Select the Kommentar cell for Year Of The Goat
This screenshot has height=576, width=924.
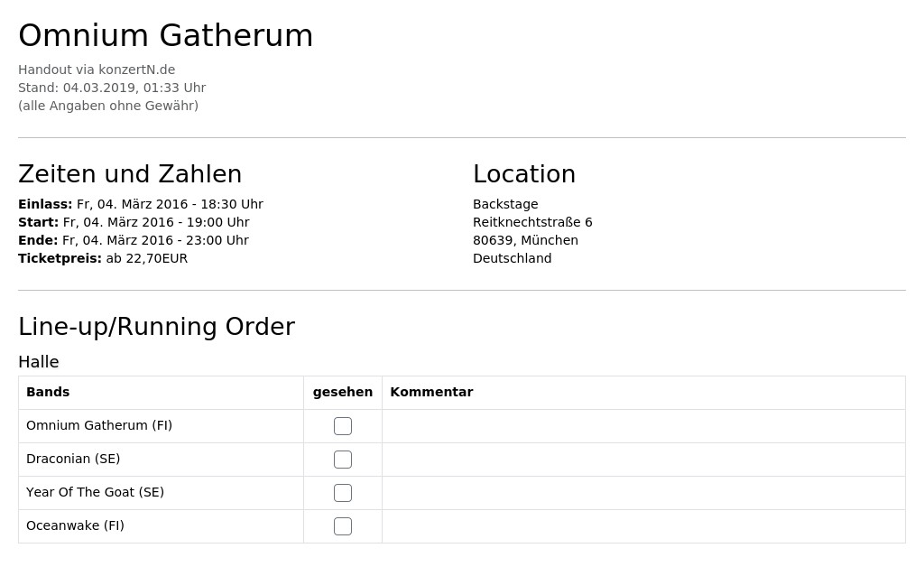(643, 493)
